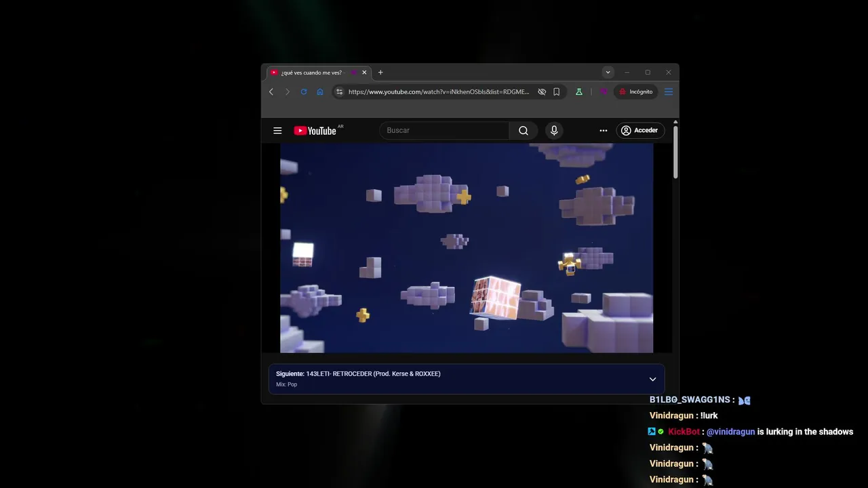
Task: Click the KickBot username in chat
Action: coord(684,432)
